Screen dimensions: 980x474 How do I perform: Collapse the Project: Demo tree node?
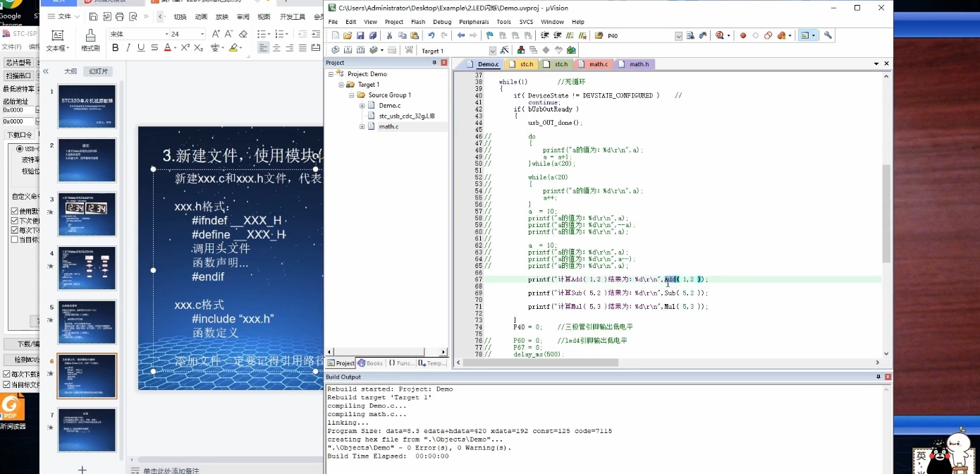pos(331,74)
